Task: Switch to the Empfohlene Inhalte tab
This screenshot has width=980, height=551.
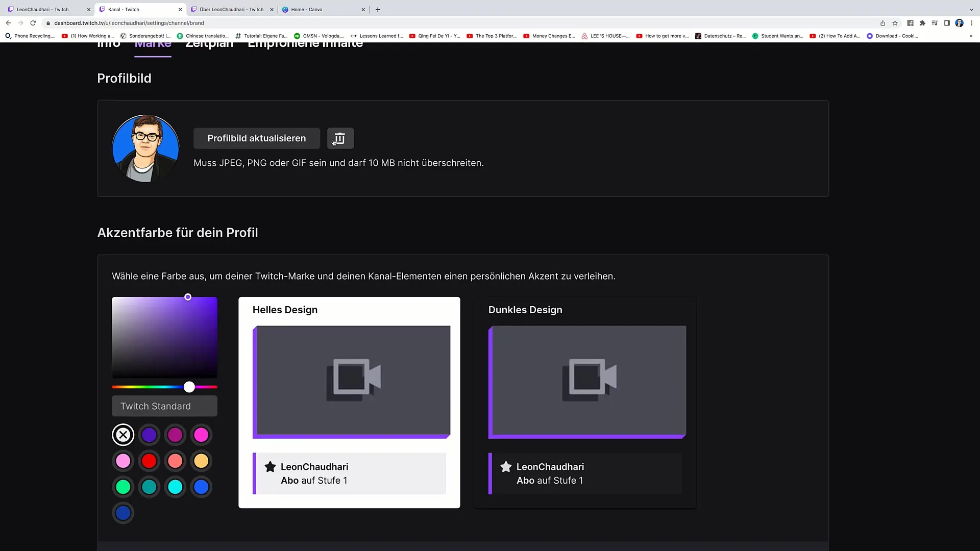Action: pos(305,42)
